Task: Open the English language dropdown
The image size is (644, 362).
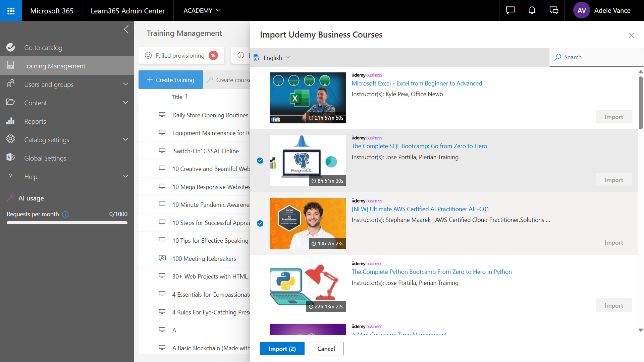Action: [272, 58]
